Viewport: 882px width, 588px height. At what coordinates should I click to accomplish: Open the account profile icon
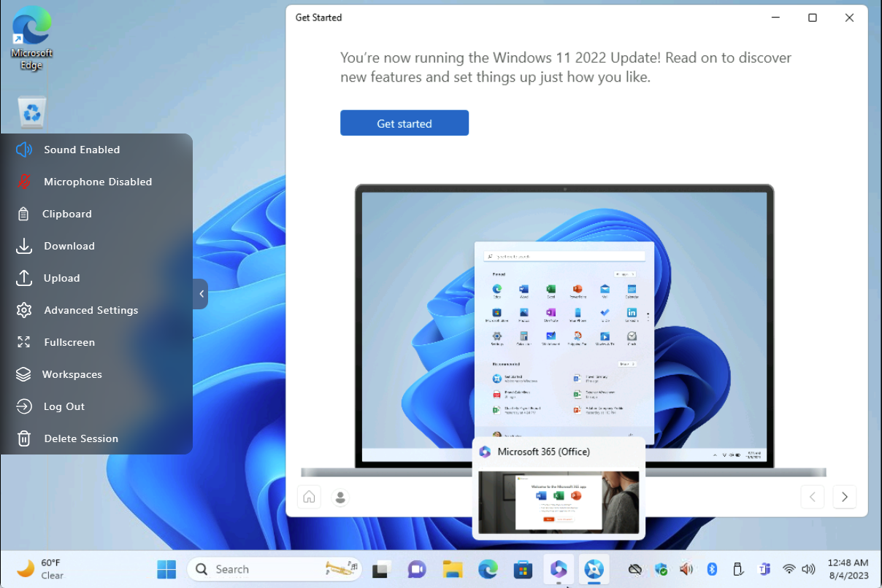340,497
